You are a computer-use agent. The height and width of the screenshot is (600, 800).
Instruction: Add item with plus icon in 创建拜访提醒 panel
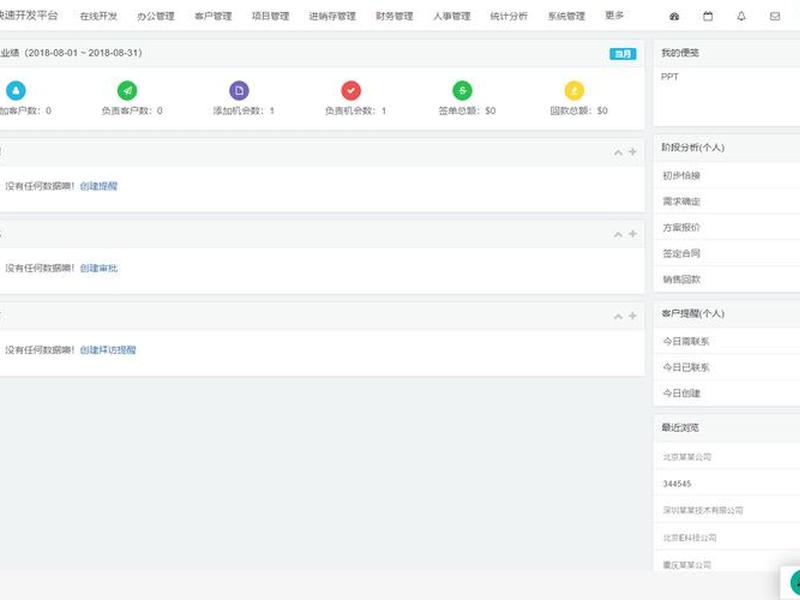click(x=633, y=316)
